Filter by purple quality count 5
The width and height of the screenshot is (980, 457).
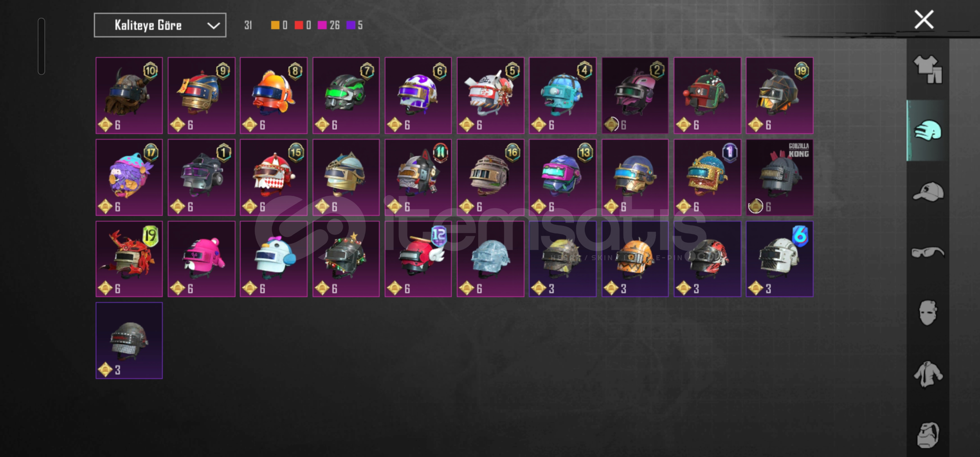[355, 25]
